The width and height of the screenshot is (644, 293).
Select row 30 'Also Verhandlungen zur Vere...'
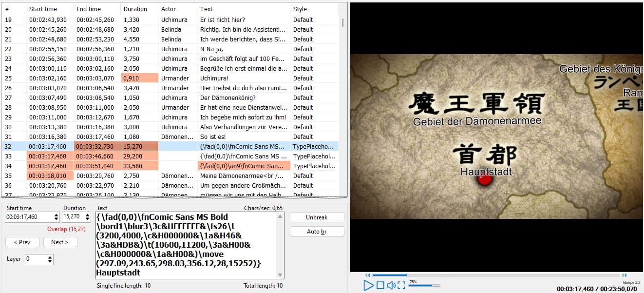pyautogui.click(x=170, y=127)
